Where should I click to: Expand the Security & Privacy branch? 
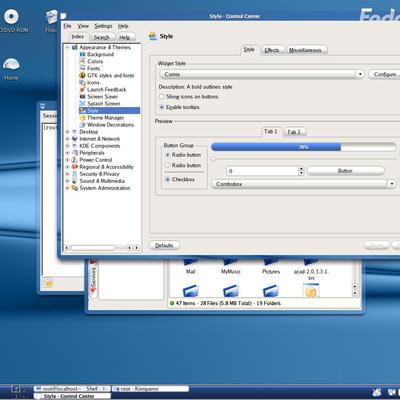point(68,174)
